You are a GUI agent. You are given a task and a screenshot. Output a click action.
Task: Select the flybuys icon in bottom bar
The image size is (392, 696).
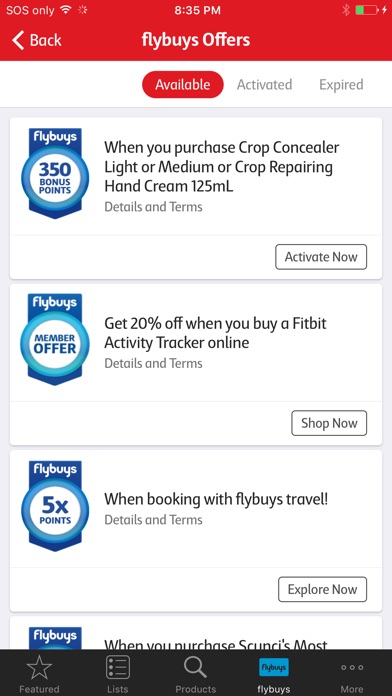point(273,667)
